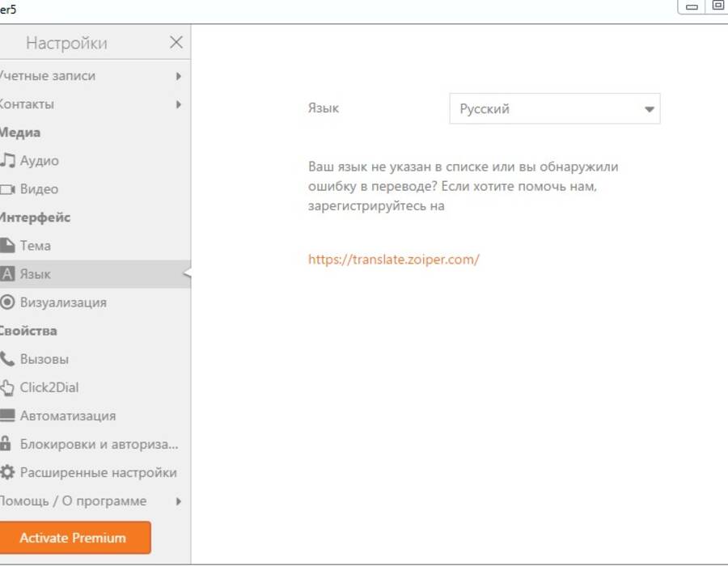The height and width of the screenshot is (566, 728).
Task: Expand the Помощь / О программе arrow
Action: tap(179, 501)
